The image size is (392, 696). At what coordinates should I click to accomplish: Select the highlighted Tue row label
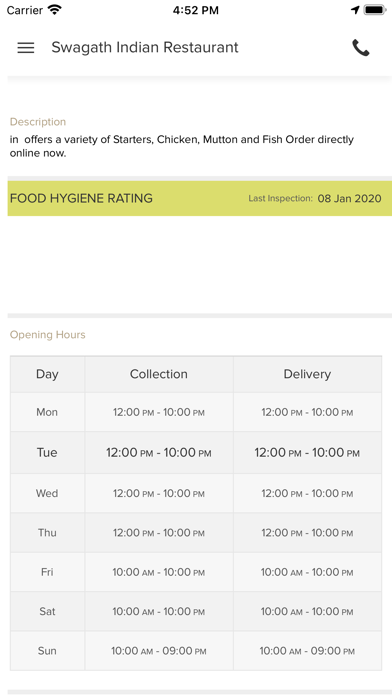tap(48, 453)
